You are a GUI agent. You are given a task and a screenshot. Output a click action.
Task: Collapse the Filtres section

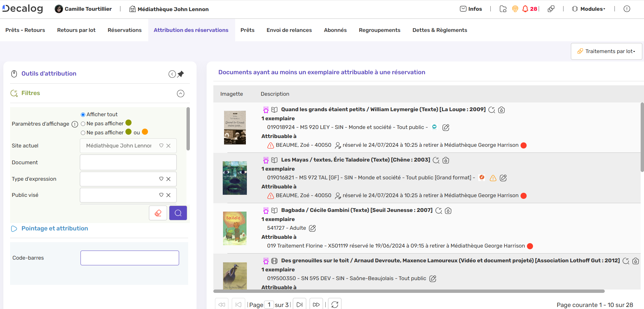(x=180, y=93)
